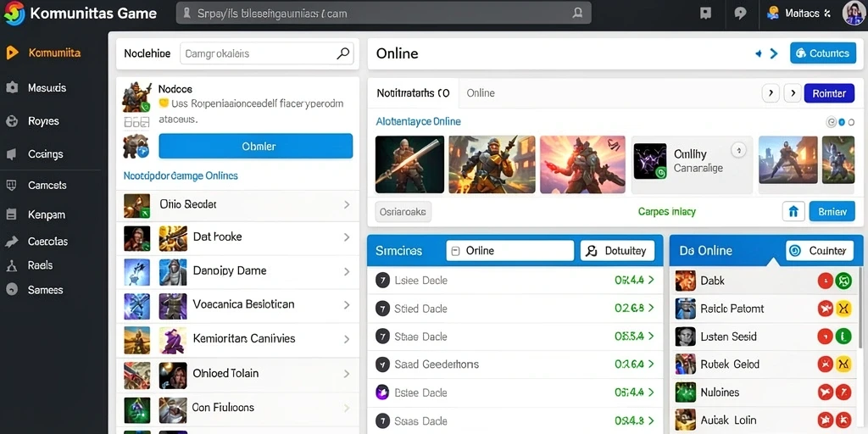Toggle the red button on Listen Sesid row
The height and width of the screenshot is (434, 868).
click(826, 337)
